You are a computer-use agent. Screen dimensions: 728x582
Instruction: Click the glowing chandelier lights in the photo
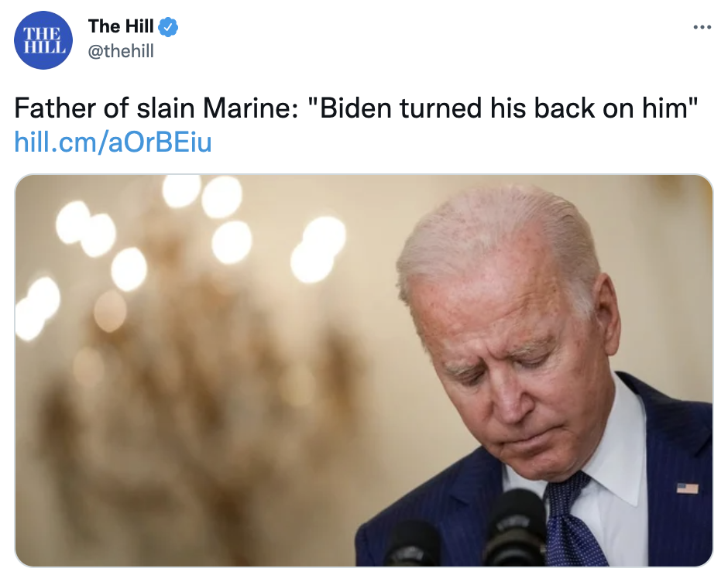click(x=186, y=246)
